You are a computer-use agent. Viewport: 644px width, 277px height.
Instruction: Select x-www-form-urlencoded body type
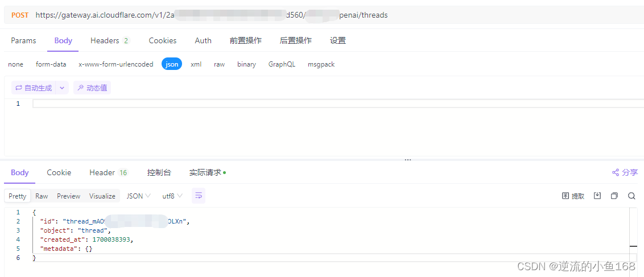(116, 64)
